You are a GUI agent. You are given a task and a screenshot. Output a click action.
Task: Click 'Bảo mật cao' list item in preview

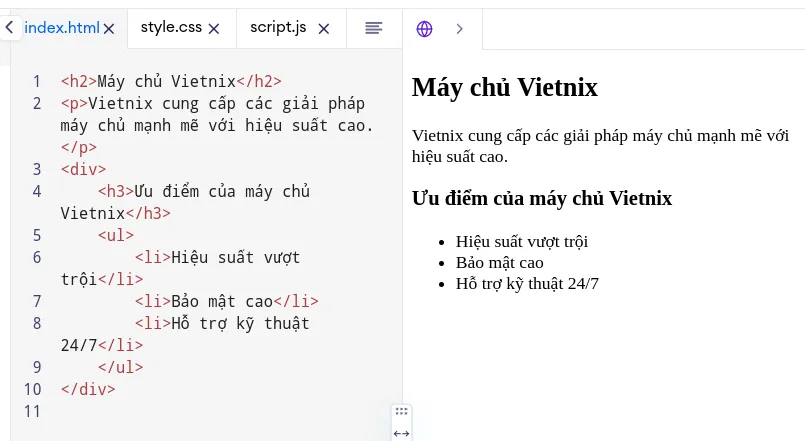point(500,263)
